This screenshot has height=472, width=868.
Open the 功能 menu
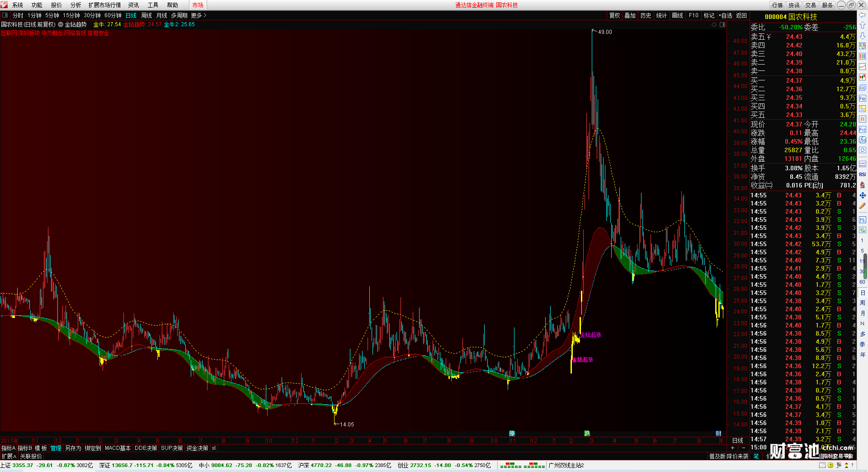[x=37, y=5]
